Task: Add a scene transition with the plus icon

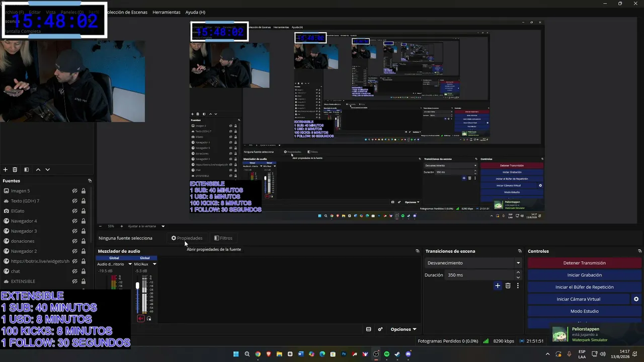Action: tap(498, 286)
